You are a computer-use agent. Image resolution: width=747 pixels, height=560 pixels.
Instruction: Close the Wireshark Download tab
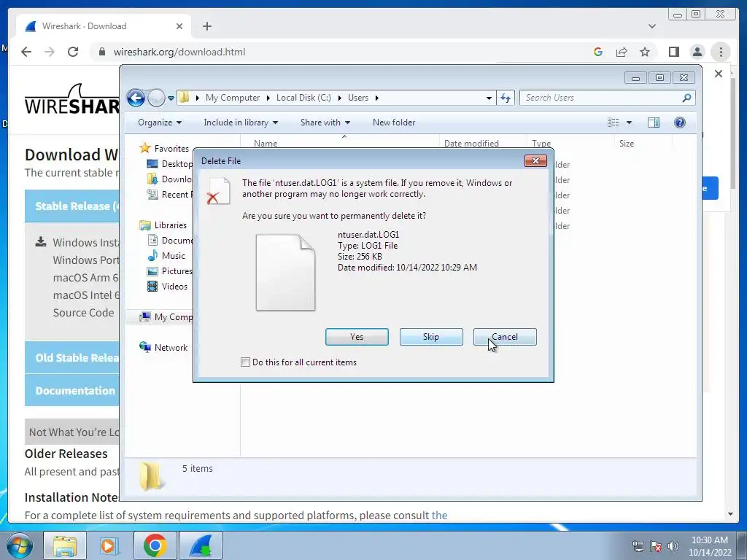coord(179,26)
